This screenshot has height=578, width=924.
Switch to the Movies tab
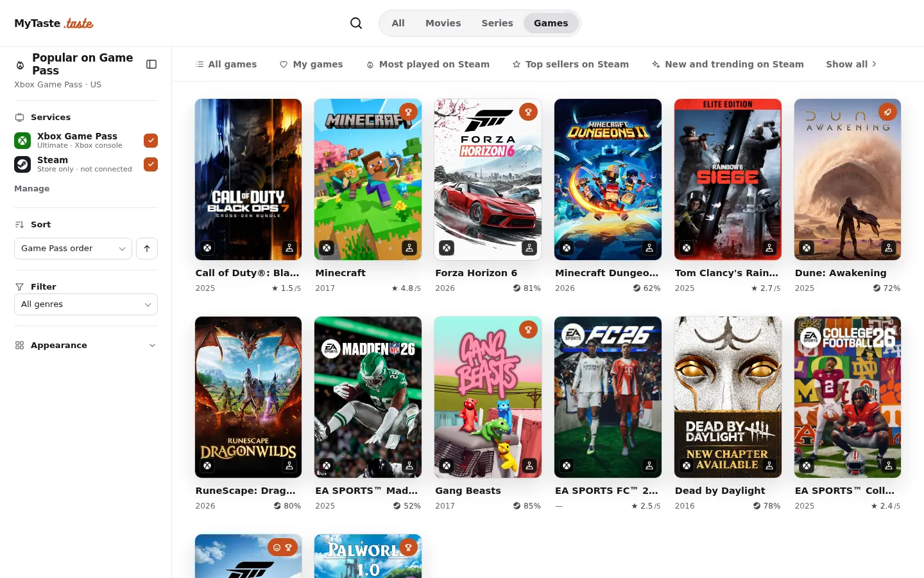[x=443, y=23]
